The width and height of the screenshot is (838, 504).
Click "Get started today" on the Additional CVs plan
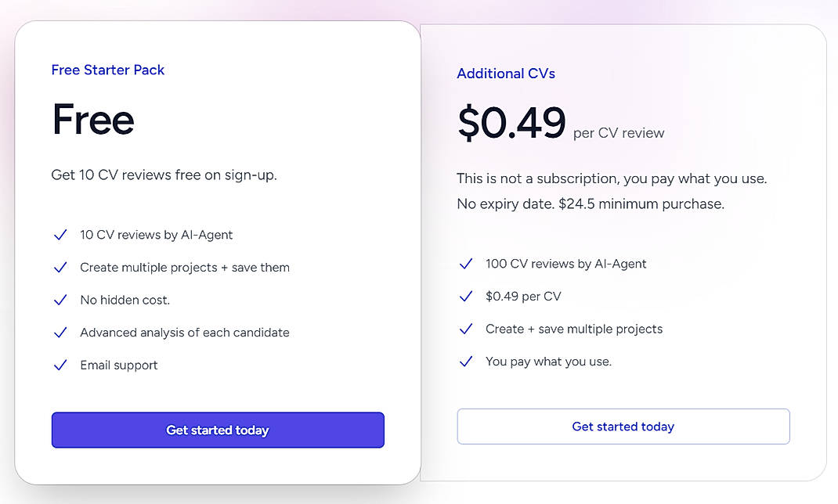pyautogui.click(x=623, y=427)
